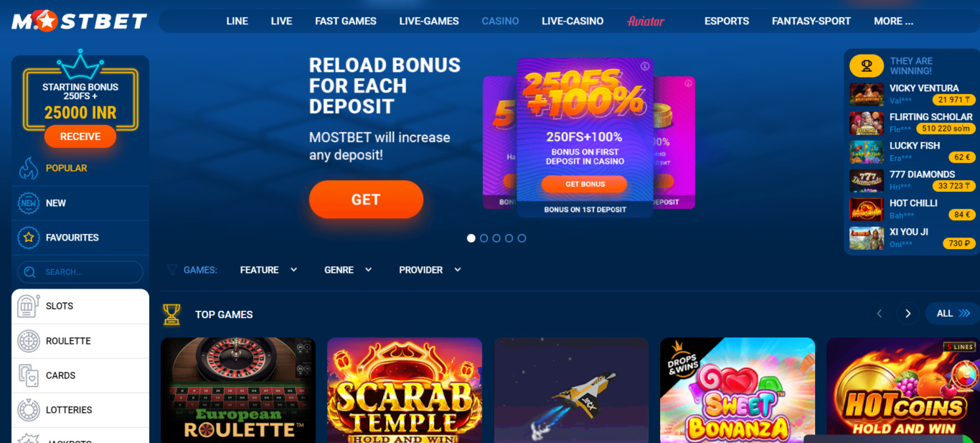Click the info icon on bonus card
Image resolution: width=980 pixels, height=443 pixels.
click(x=645, y=66)
